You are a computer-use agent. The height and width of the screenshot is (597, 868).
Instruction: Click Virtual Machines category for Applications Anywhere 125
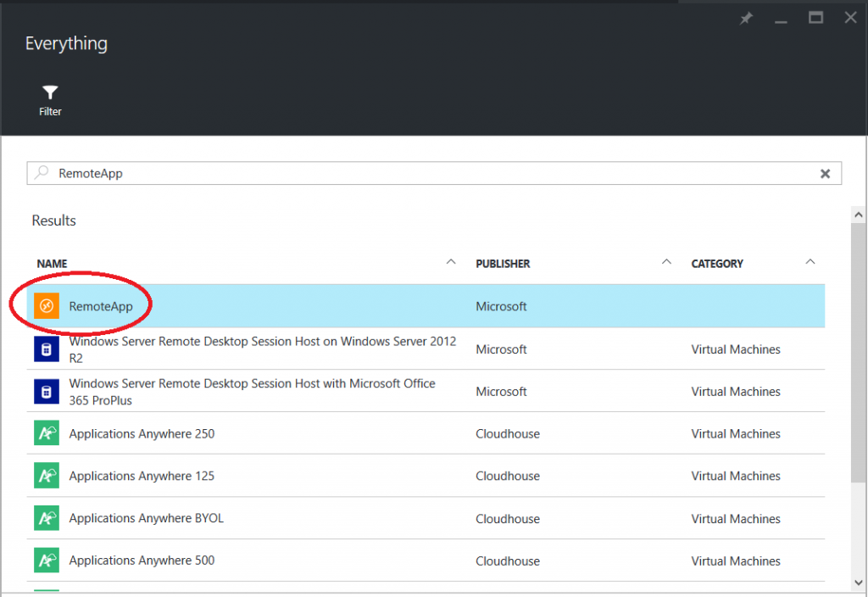pos(736,476)
